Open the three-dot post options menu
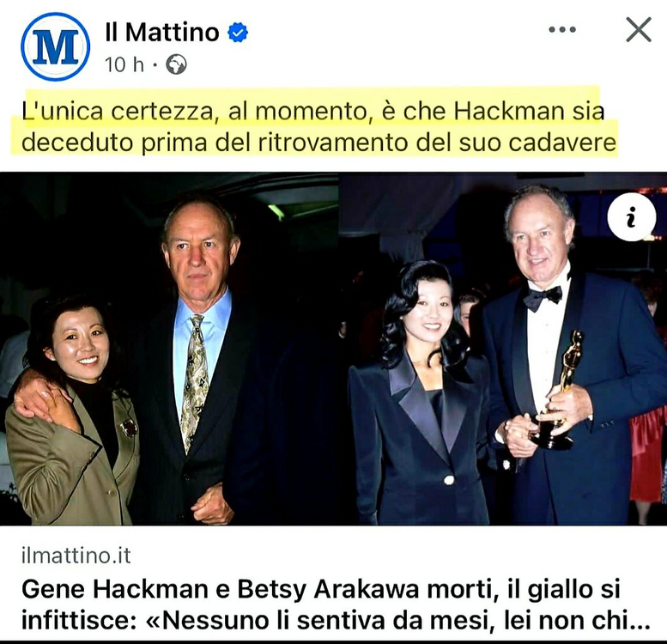Viewport: 667px width, 644px height. click(562, 29)
